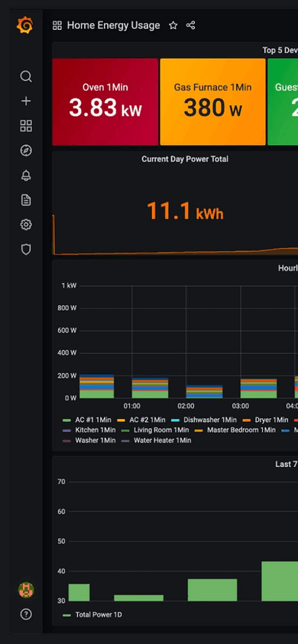Click the shortest stacked bar, at 02:00
The width and height of the screenshot is (298, 644).
204,392
